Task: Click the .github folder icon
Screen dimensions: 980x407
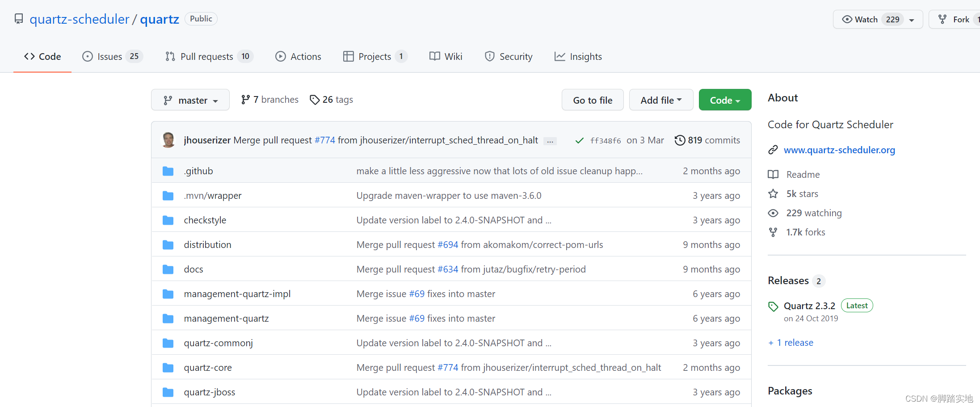Action: [168, 171]
